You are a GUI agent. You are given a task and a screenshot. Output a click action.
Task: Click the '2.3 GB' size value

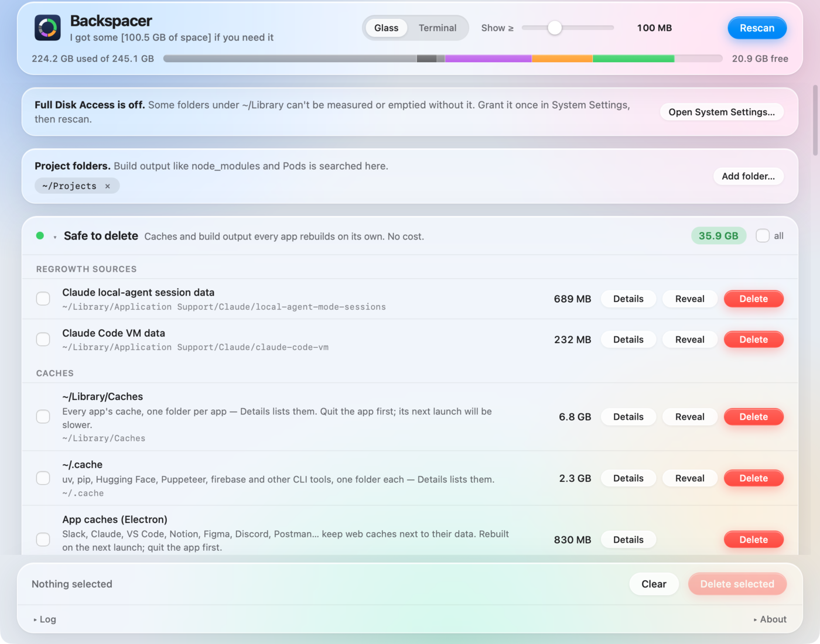(x=575, y=478)
